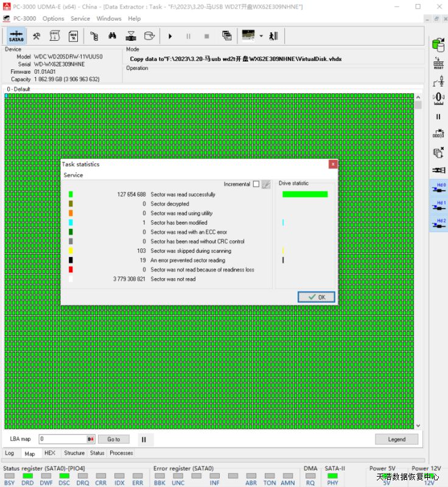
Task: Click the Hd 0 head button
Action: (x=439, y=189)
